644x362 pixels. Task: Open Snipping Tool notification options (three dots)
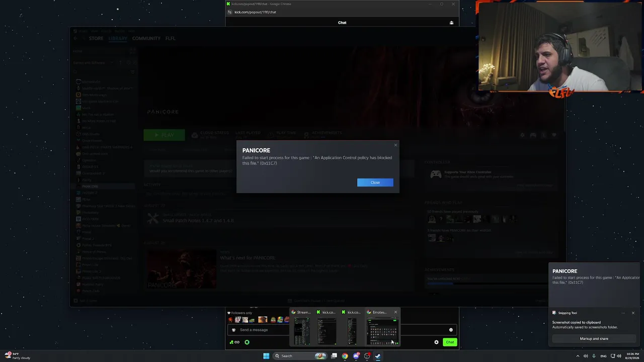623,313
